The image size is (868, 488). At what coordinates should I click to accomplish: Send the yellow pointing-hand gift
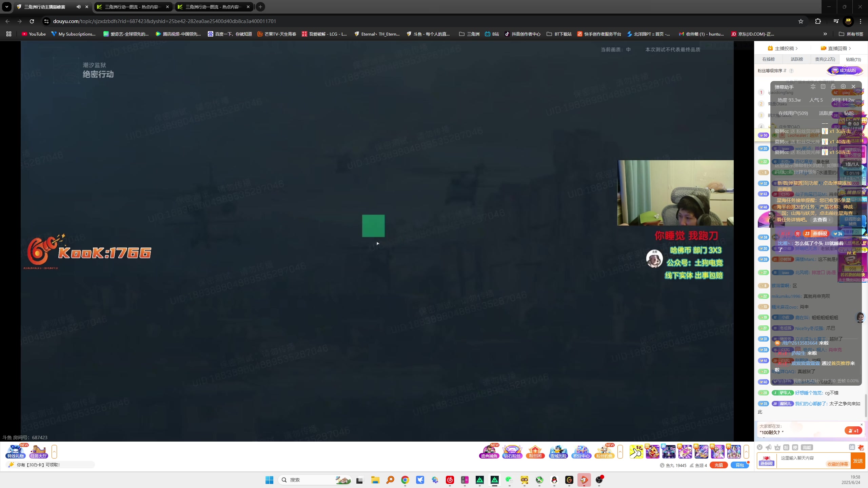pos(636,452)
